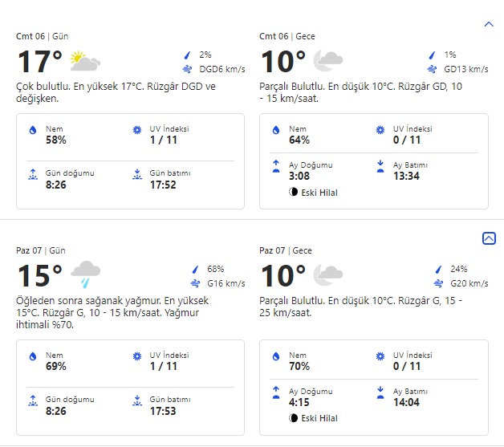Screen dimensions: 504x447
Task: Click the sunset icon beside Gün batımı 17:52
Action: [136, 172]
